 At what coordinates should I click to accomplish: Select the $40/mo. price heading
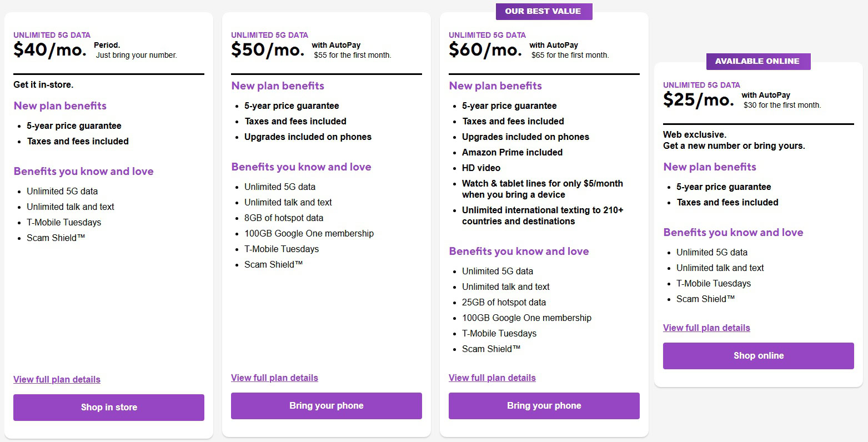50,50
